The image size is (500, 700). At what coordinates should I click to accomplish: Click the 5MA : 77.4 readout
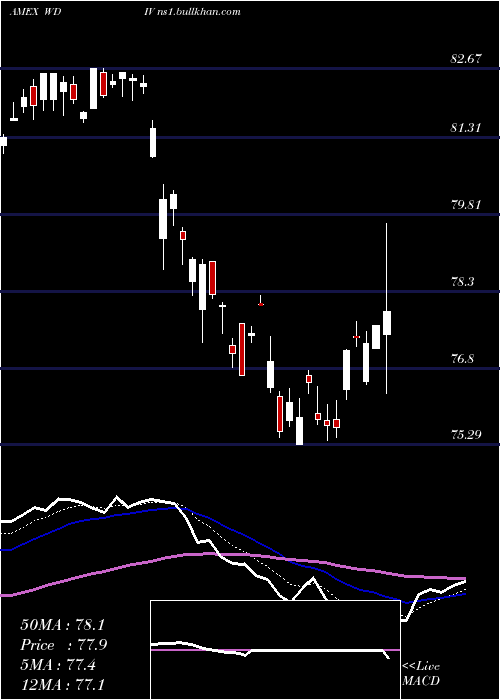click(x=58, y=665)
